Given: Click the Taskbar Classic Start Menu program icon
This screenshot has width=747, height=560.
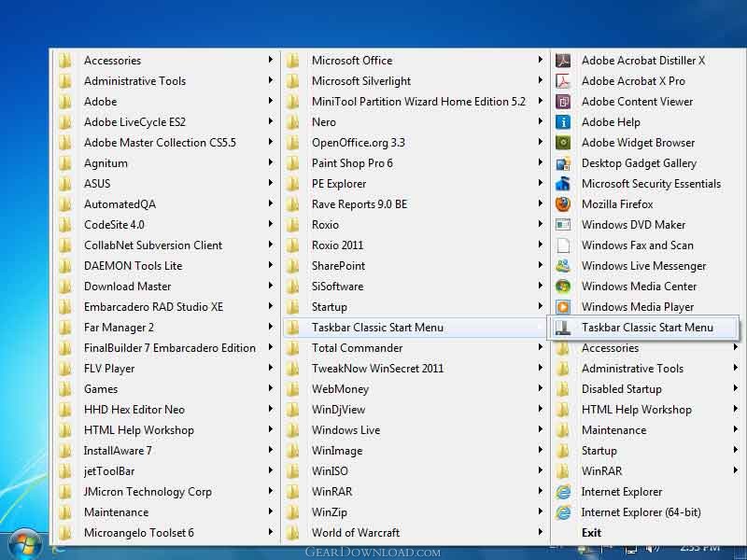Looking at the screenshot, I should pyautogui.click(x=563, y=328).
